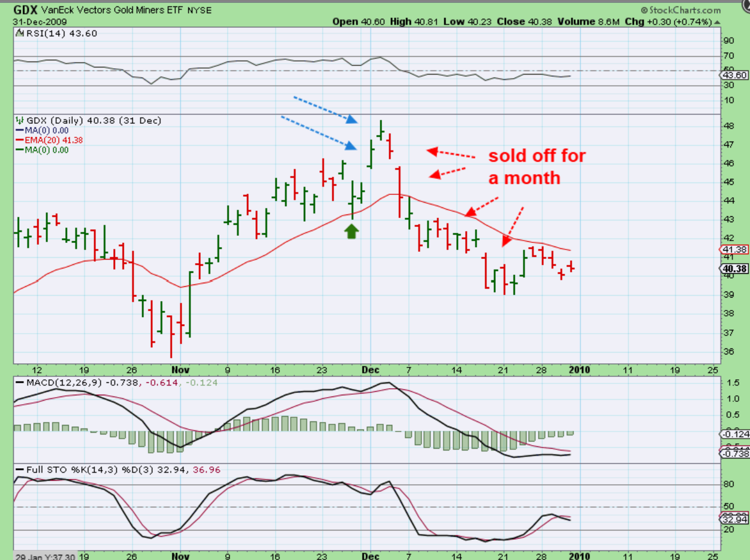Click the 48 price axis label
Viewport: 750px width, 560px height.
[728, 126]
